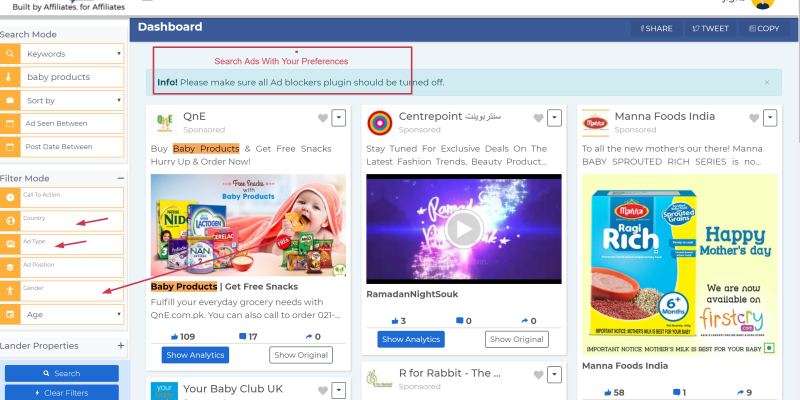This screenshot has height=400, width=800.
Task: Click the Country filter field
Action: [x=72, y=221]
